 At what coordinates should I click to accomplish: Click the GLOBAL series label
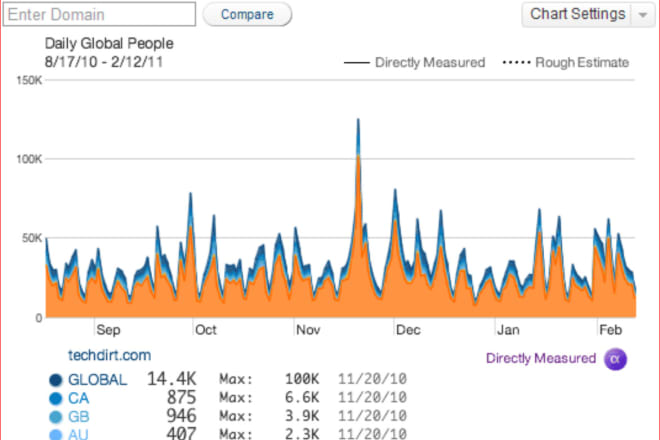click(97, 380)
